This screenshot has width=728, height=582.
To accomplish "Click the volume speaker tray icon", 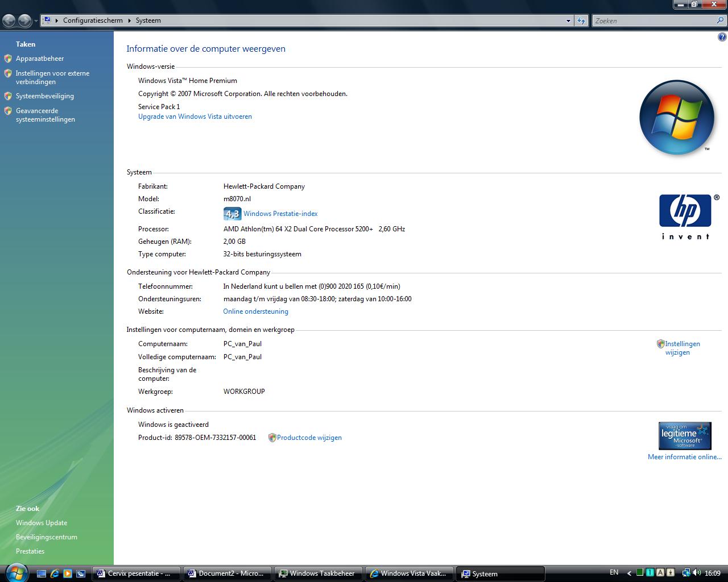I will point(697,573).
